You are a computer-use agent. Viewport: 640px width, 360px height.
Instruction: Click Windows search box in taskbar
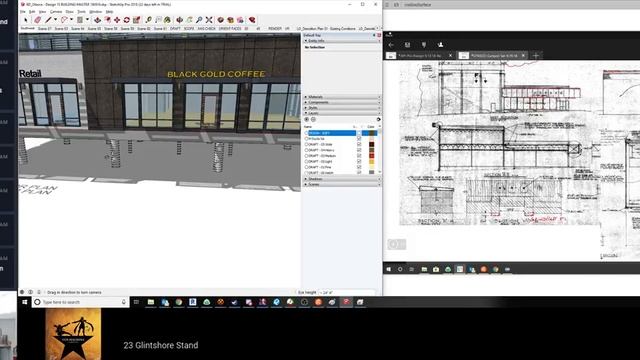click(81, 302)
